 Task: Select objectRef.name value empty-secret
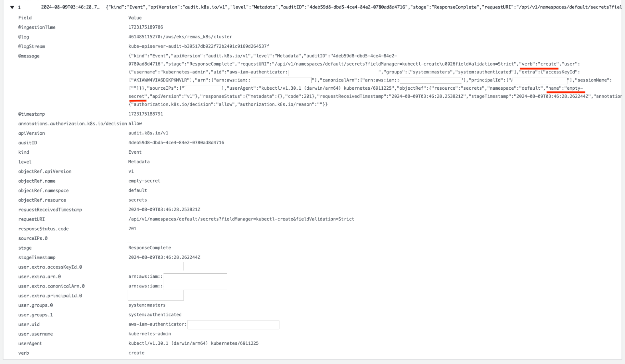[x=144, y=181]
